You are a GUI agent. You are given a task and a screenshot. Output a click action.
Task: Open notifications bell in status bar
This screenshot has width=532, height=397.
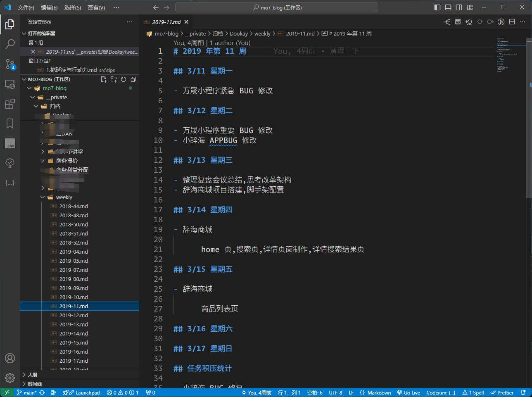tap(523, 392)
